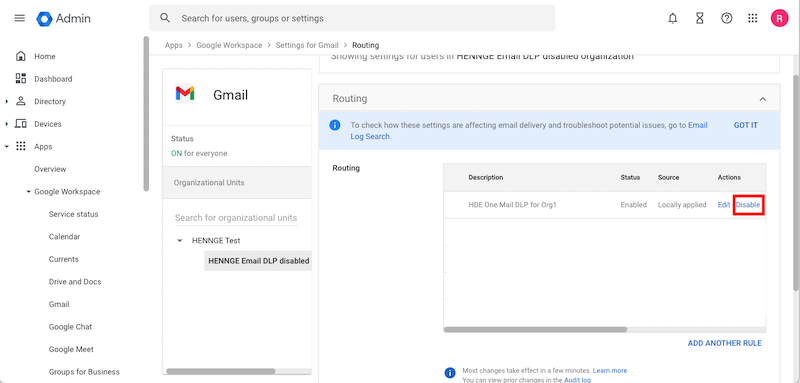The width and height of the screenshot is (800, 383).
Task: Open Currents in sidebar
Action: [64, 259]
